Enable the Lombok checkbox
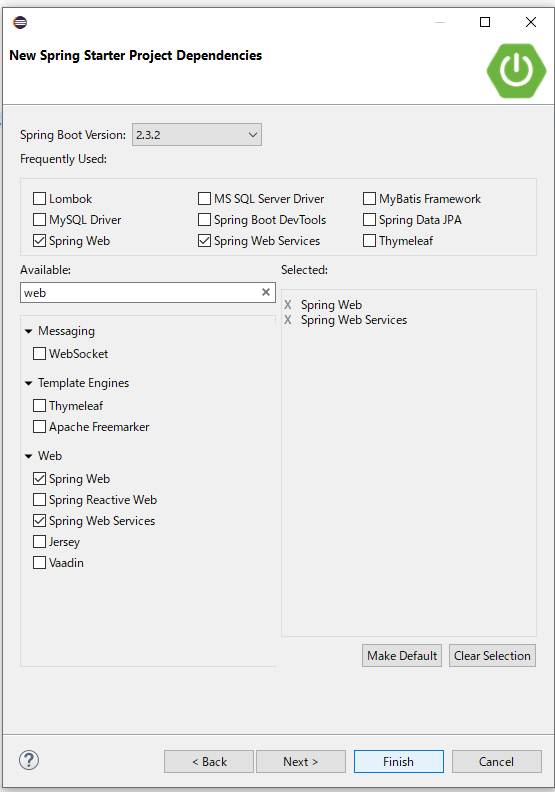 coord(39,199)
